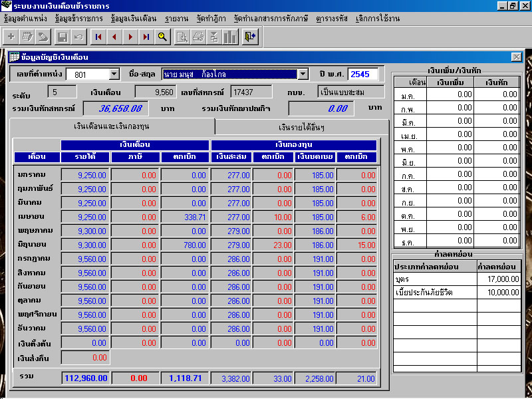Select the เบี้ยประกันภัยชีวิต deduction row
This screenshot has height=399, width=532.
(457, 293)
